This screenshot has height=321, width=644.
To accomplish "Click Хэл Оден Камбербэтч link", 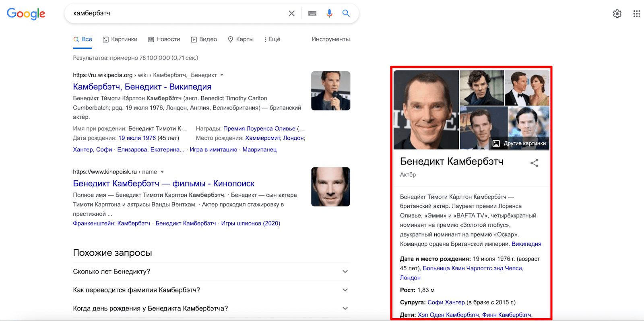I will (448, 315).
